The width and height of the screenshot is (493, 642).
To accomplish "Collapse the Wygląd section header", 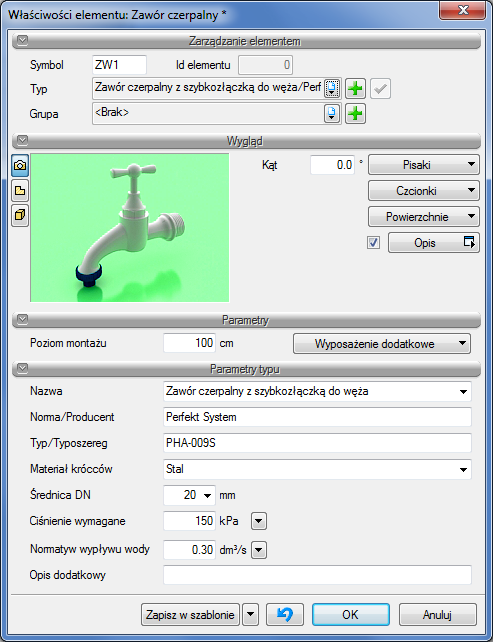I will 23,140.
